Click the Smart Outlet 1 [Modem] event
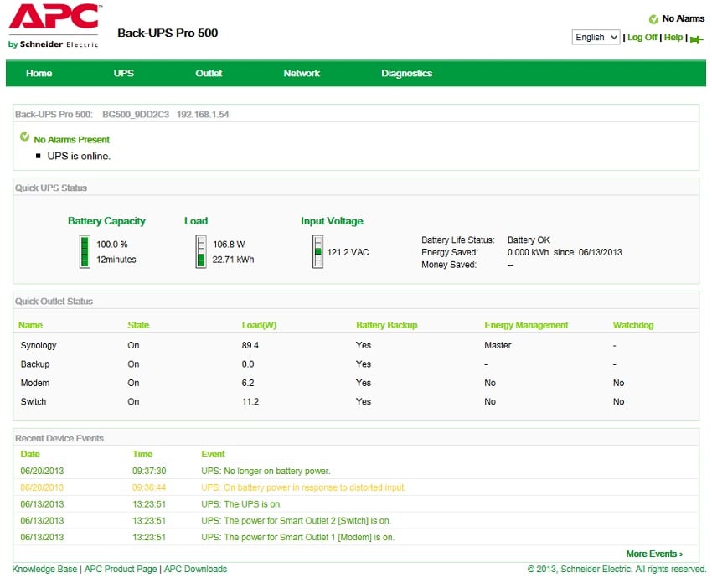Image resolution: width=712 pixels, height=588 pixels. tap(298, 538)
